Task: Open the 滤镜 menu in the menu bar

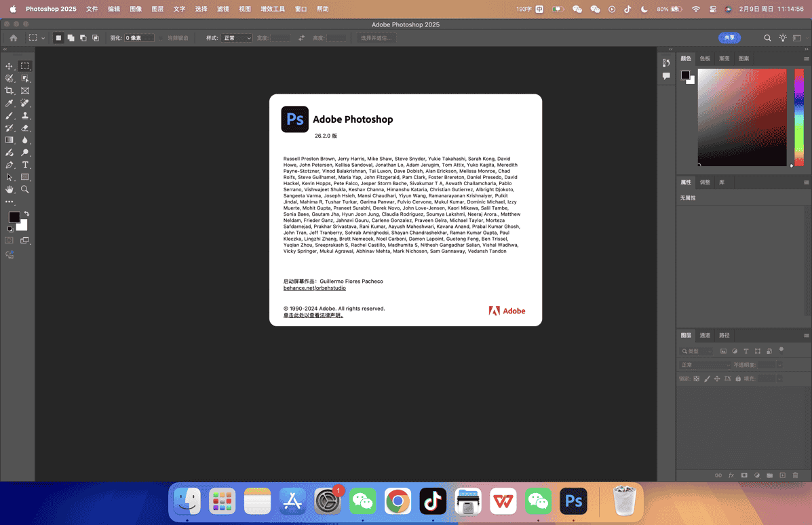Action: pyautogui.click(x=222, y=9)
